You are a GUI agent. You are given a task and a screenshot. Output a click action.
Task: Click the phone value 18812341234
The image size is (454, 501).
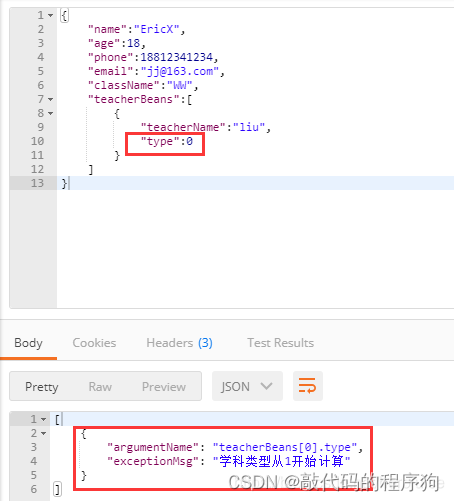click(176, 57)
